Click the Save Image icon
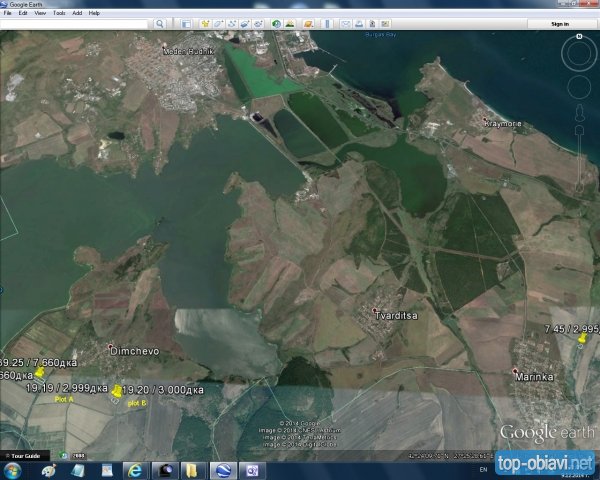This screenshot has width=600, height=480. [x=372, y=24]
